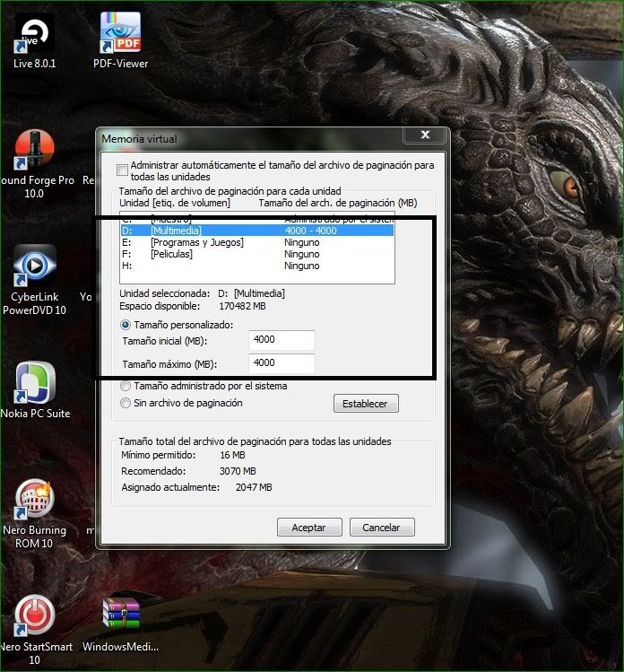Viewport: 624px width, 672px height.
Task: Click the Mínimo permitido 16 MB value
Action: (232, 455)
